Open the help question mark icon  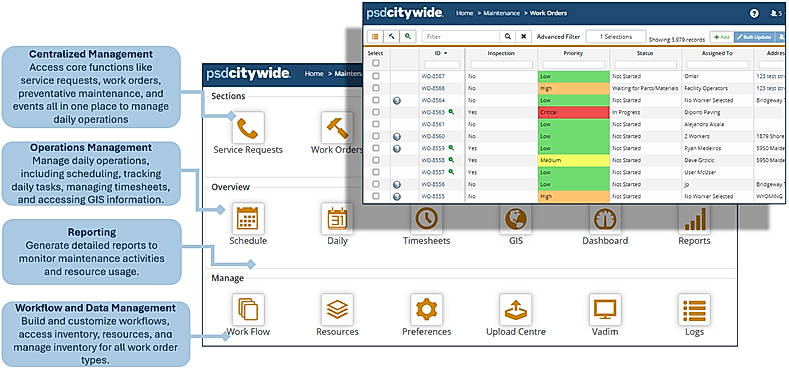[754, 14]
